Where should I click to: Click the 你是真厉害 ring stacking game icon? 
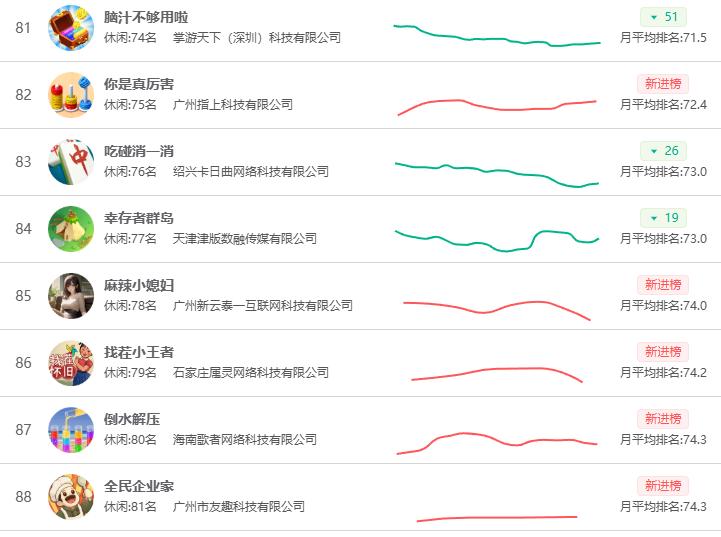71,95
